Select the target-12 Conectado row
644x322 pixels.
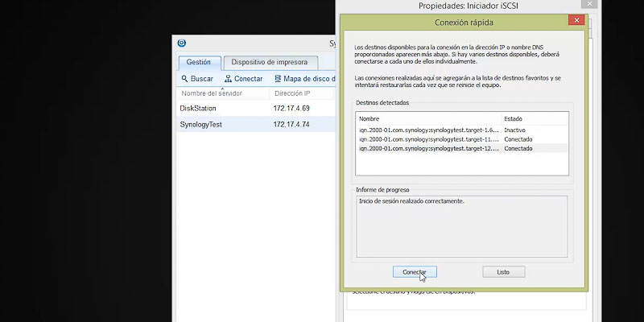(x=461, y=148)
